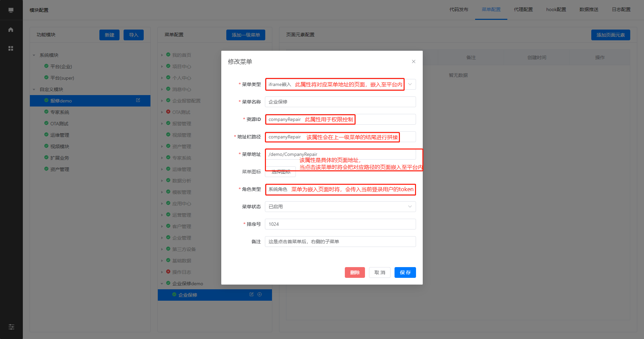
Task: Switch to the hook配置 tab
Action: pos(556,9)
